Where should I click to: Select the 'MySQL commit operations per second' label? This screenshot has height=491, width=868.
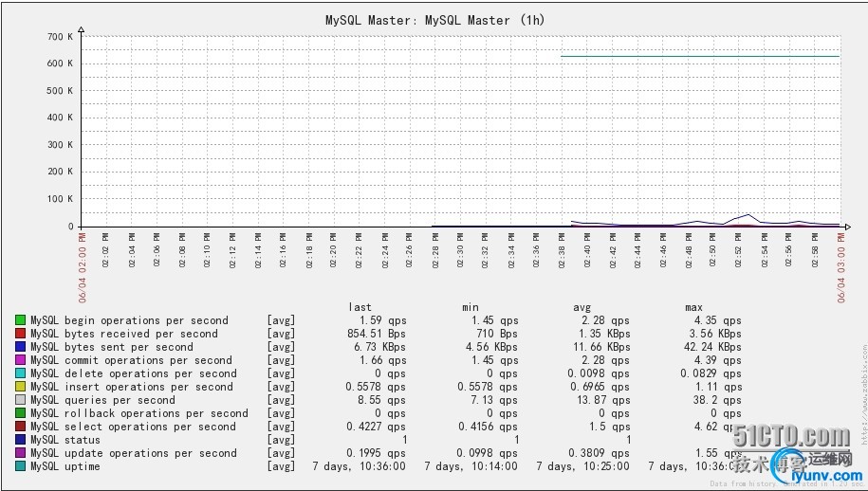tap(131, 360)
